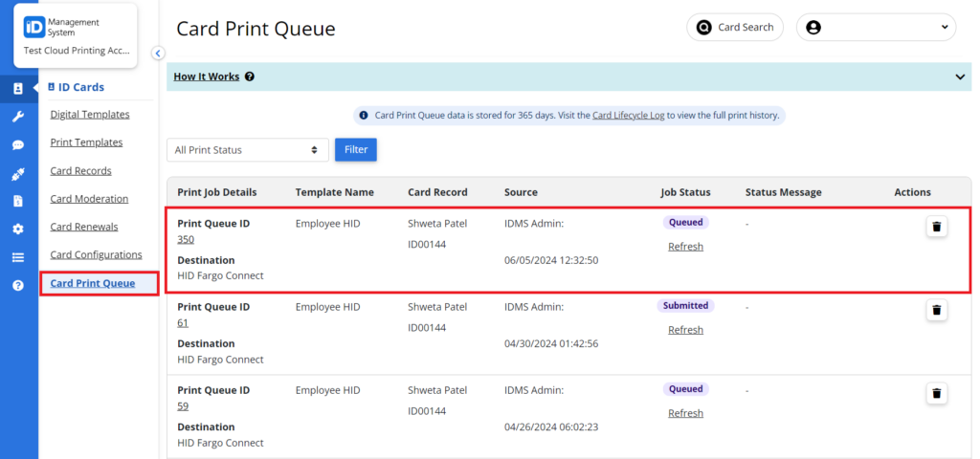Click the timestamp 04/30/2024 01:42:56
The image size is (980, 459).
click(x=551, y=344)
